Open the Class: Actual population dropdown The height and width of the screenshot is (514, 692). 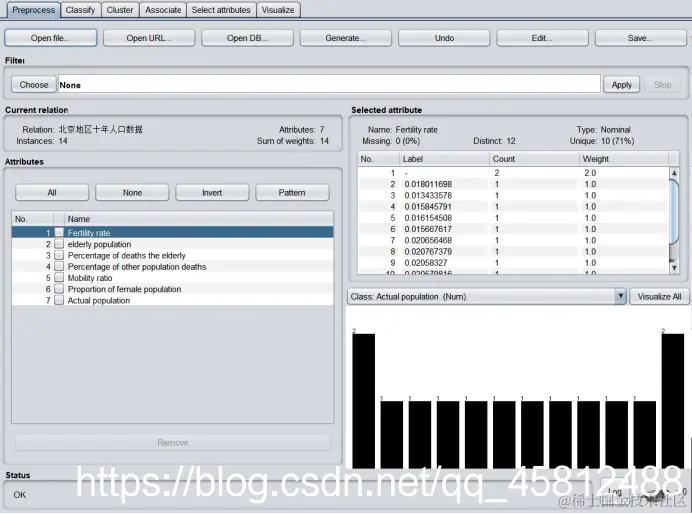pyautogui.click(x=487, y=296)
